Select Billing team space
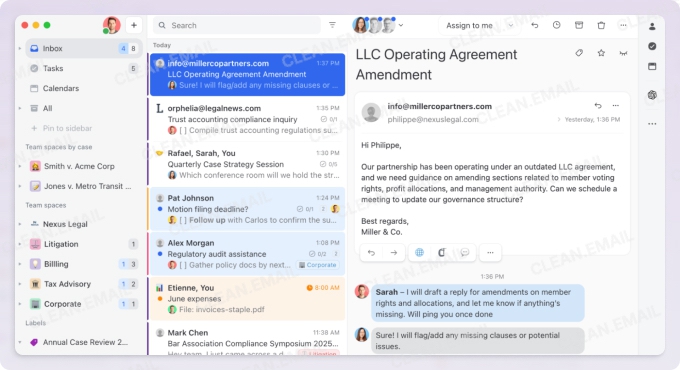Image resolution: width=680 pixels, height=370 pixels. [x=84, y=264]
